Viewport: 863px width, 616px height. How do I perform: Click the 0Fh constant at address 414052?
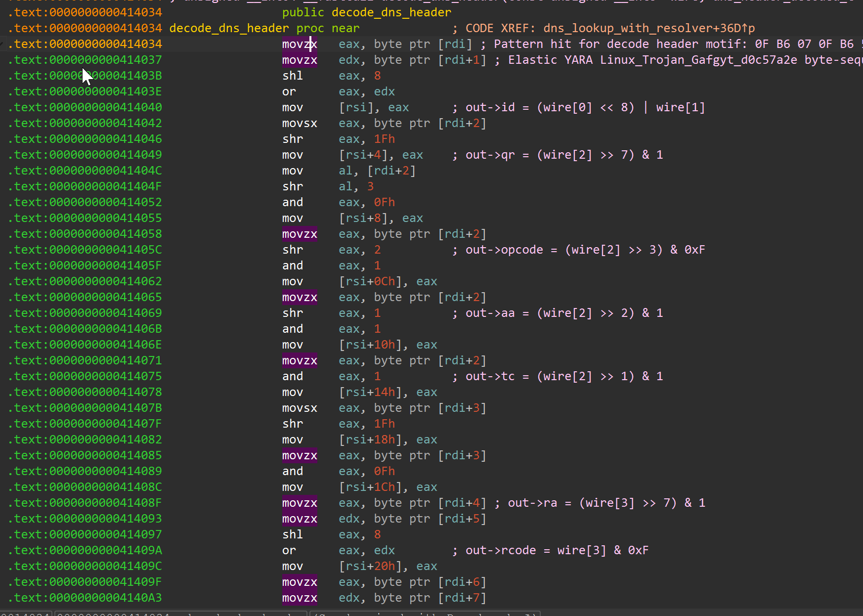click(x=384, y=202)
